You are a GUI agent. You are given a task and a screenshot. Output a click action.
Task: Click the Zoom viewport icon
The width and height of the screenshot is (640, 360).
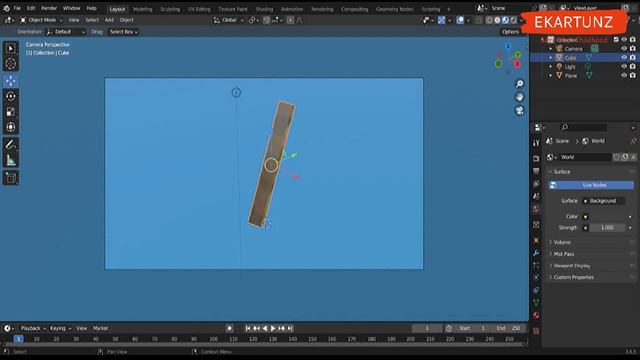point(520,84)
